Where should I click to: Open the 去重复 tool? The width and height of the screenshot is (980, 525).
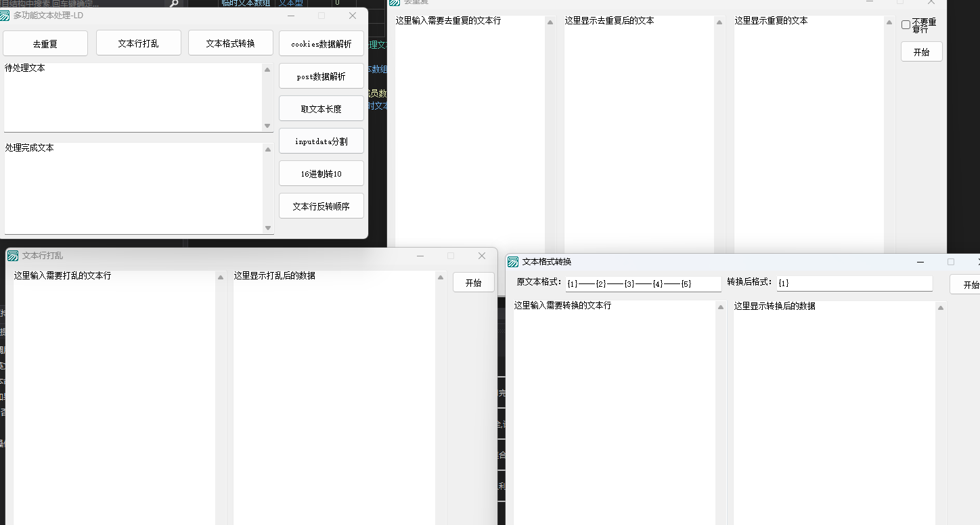click(x=45, y=43)
